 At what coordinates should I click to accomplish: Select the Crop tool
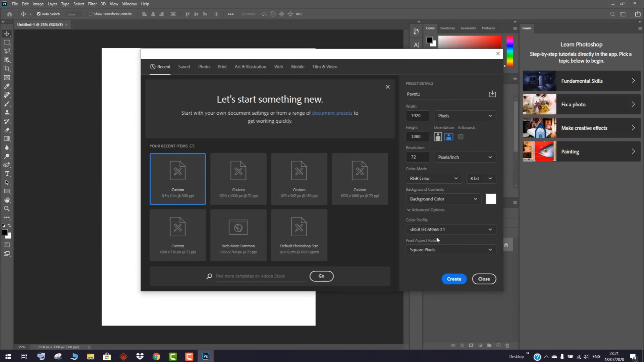[7, 69]
